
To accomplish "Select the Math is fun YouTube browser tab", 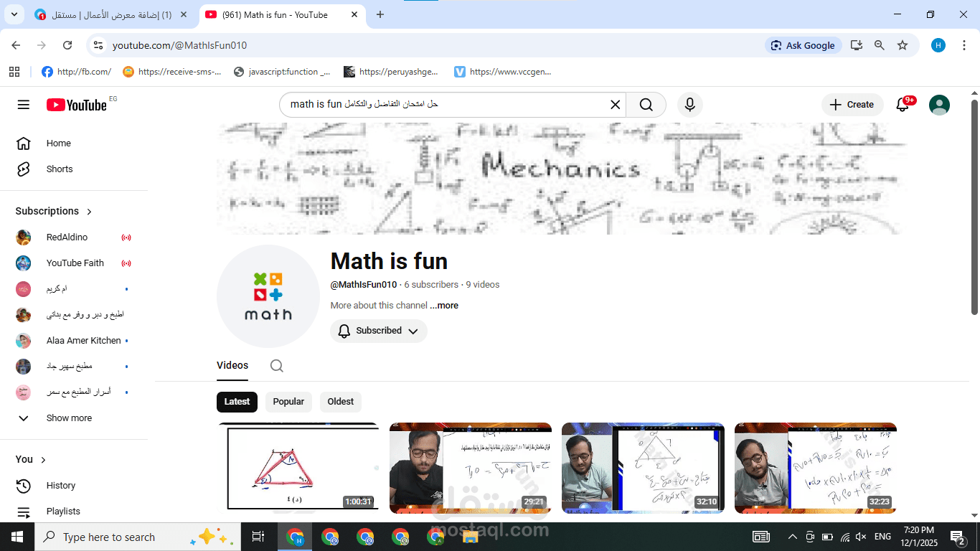I will [282, 14].
